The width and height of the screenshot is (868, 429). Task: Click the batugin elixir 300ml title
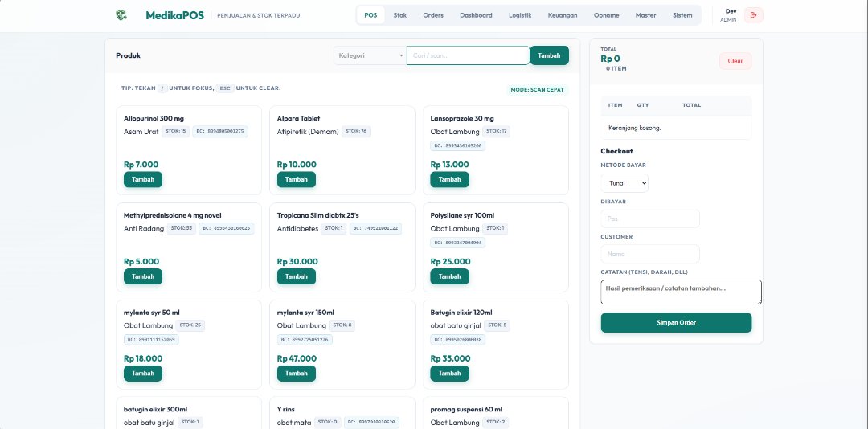coord(156,409)
